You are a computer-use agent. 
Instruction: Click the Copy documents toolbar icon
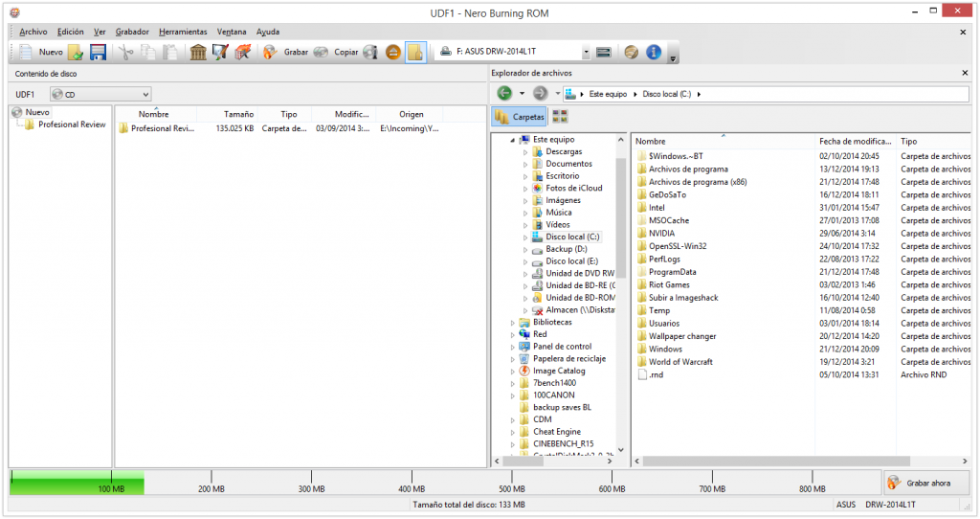coord(148,52)
